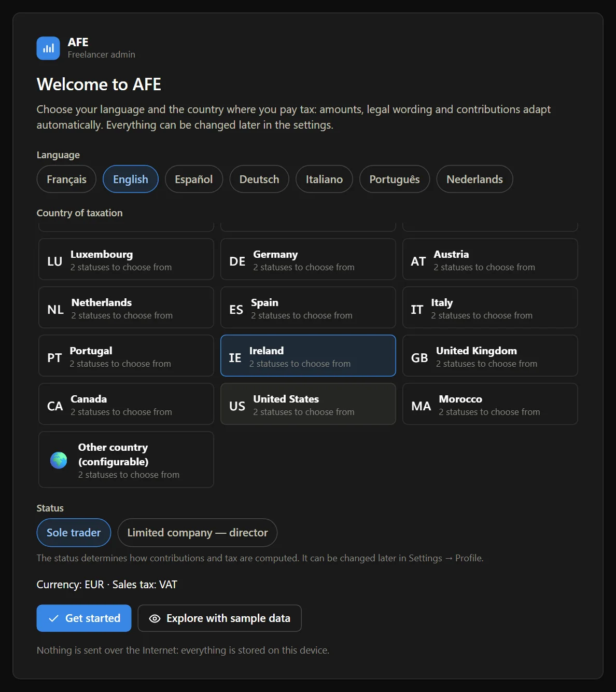
Task: Select the Netherlands country card
Action: pos(126,308)
